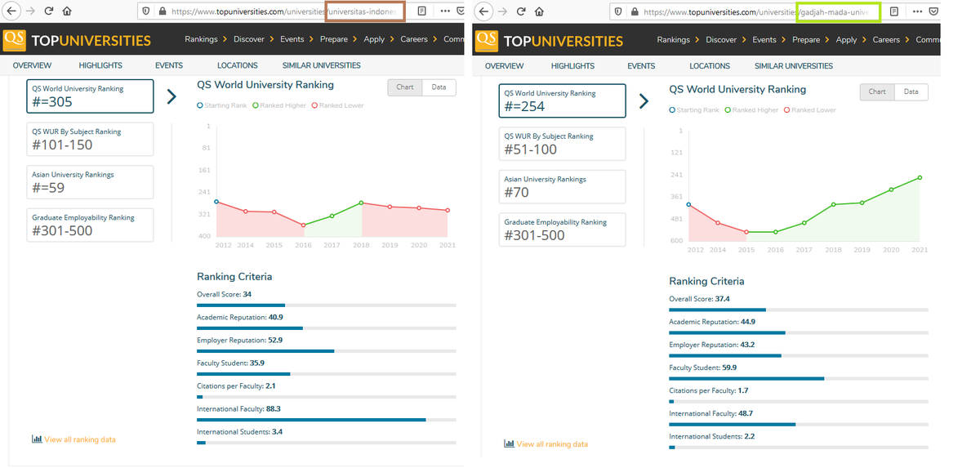The width and height of the screenshot is (980, 468).
Task: Open page actions menu in left browser
Action: click(x=444, y=11)
